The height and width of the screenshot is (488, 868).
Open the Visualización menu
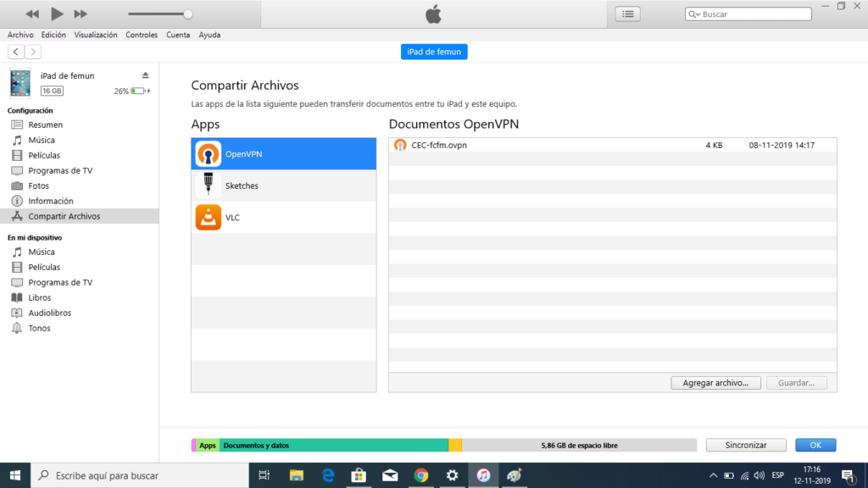96,35
